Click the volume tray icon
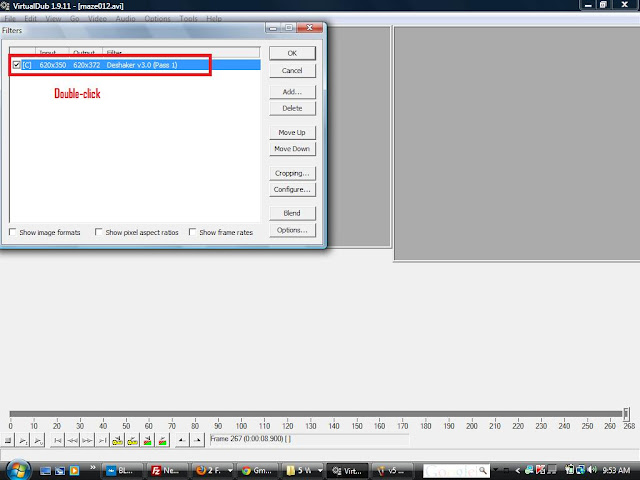The width and height of the screenshot is (640, 480). pyautogui.click(x=592, y=470)
